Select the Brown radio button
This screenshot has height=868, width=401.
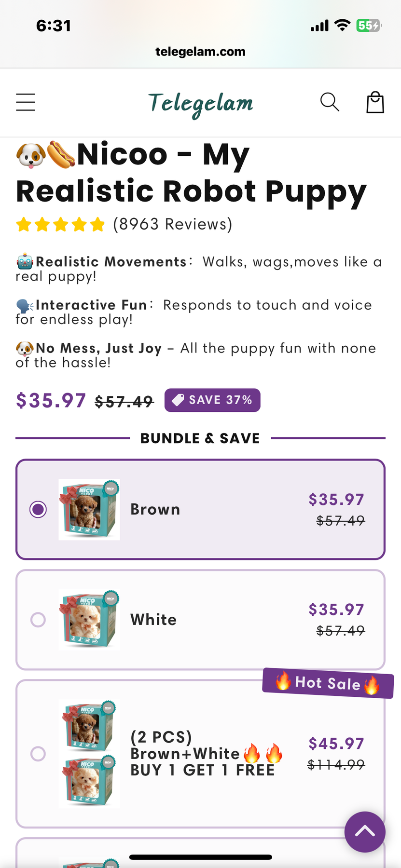pos(38,509)
